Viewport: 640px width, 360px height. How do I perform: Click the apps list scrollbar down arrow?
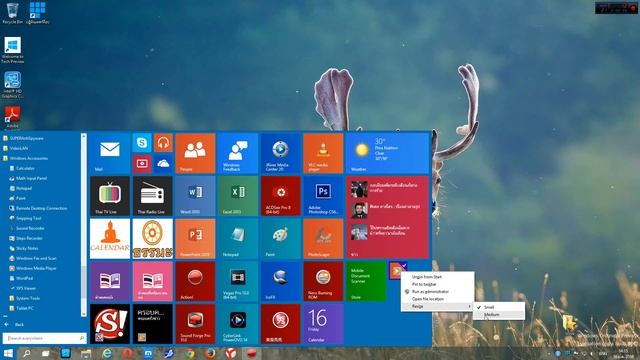pyautogui.click(x=84, y=314)
